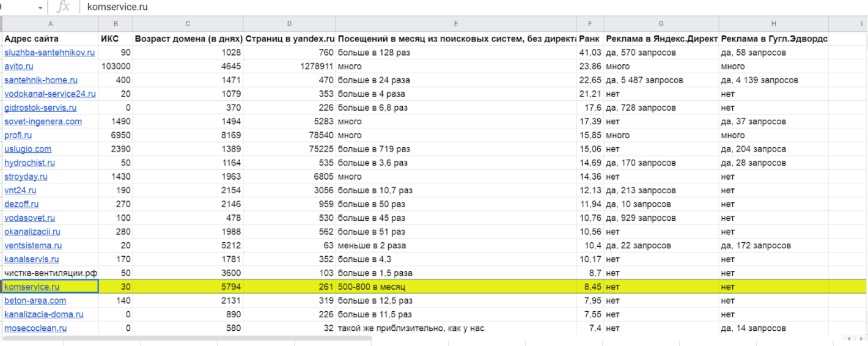
Task: Open the hydrochist.ru link
Action: pyautogui.click(x=30, y=163)
